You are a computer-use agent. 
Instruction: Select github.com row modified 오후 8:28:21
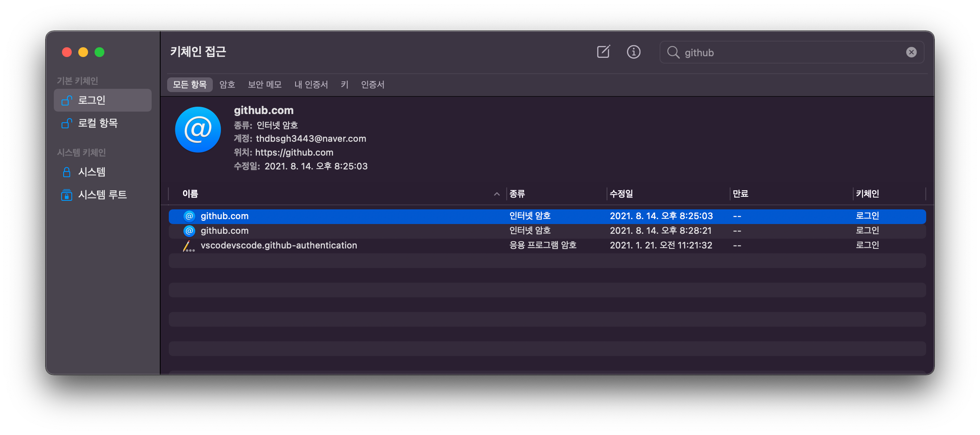point(547,231)
